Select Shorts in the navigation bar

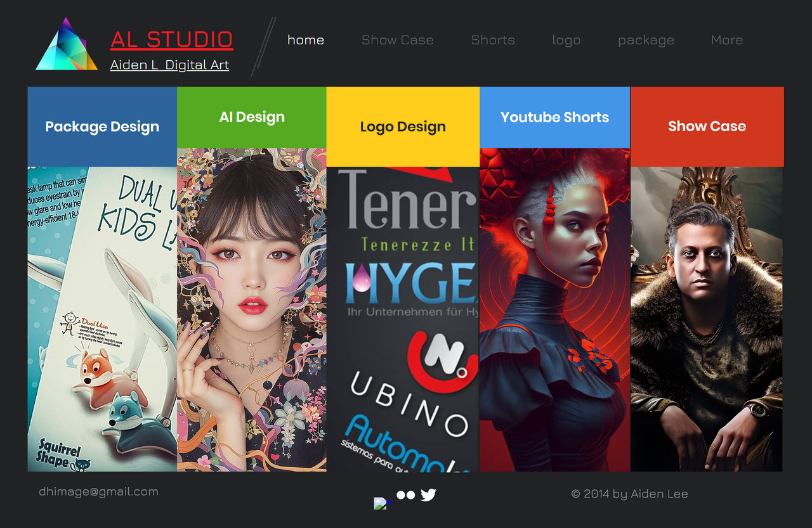493,40
